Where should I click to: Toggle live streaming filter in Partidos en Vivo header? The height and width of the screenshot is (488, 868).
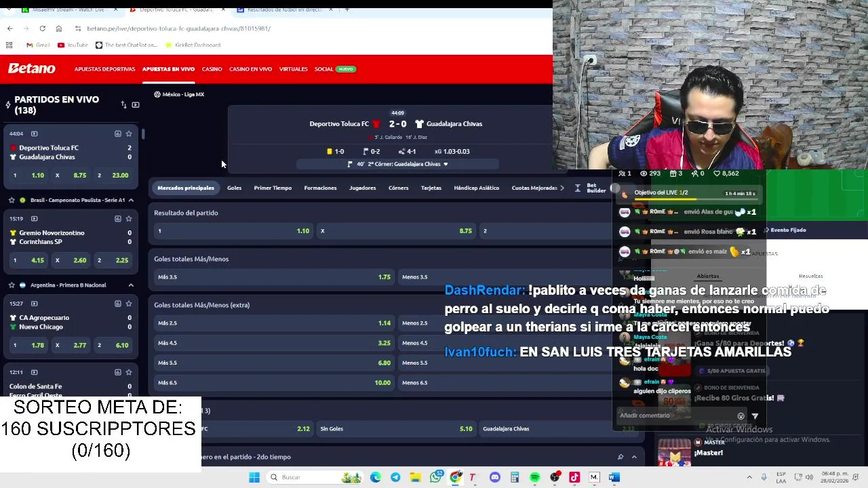click(x=136, y=105)
